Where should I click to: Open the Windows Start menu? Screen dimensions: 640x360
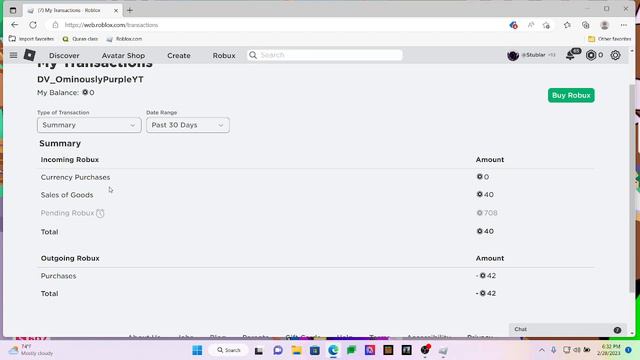[197, 350]
